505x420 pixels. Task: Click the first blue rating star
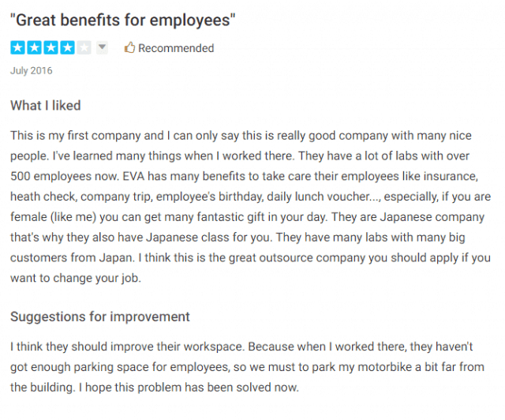(x=17, y=47)
